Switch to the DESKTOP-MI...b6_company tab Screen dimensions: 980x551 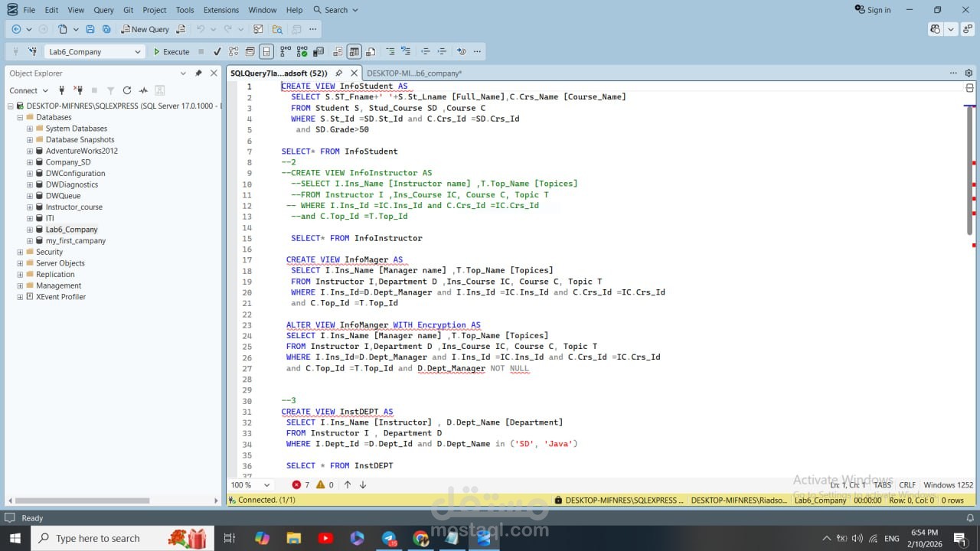(414, 73)
